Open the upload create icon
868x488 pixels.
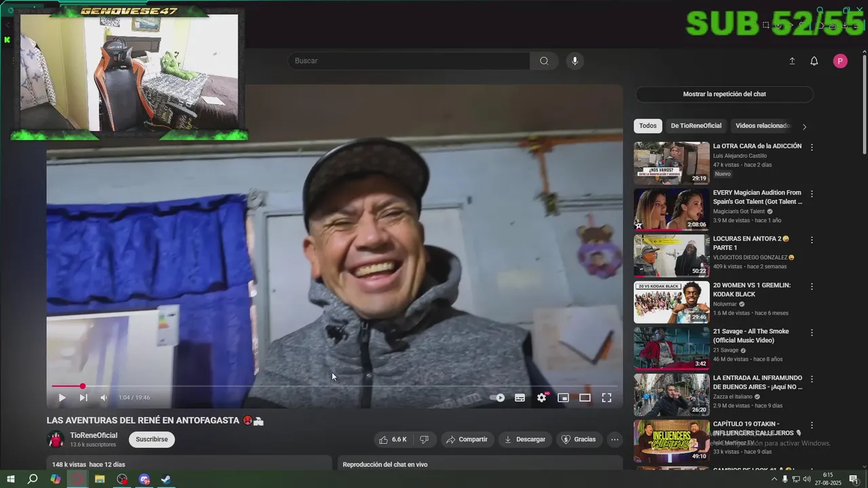click(x=792, y=61)
